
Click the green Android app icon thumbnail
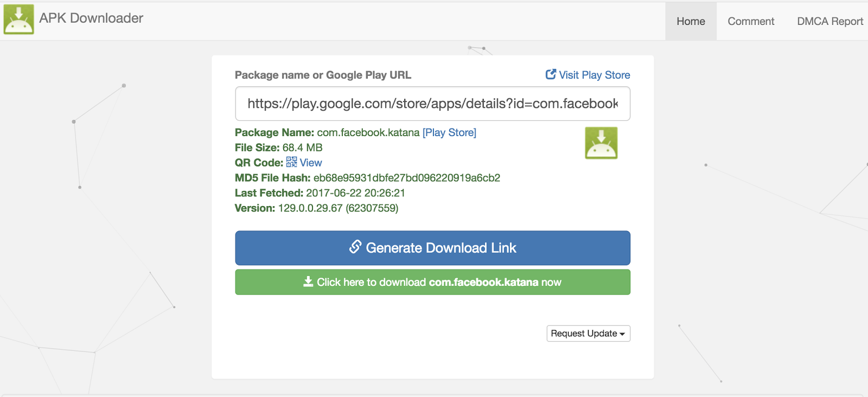[x=601, y=143]
